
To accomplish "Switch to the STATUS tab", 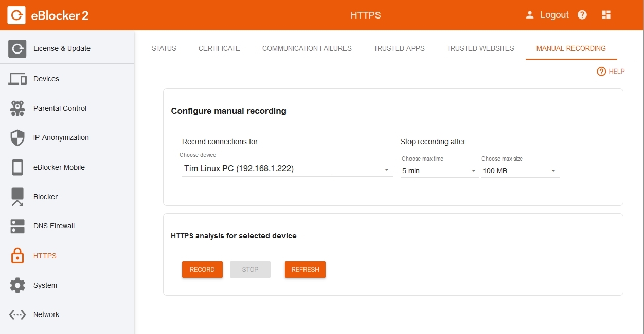I will click(164, 48).
